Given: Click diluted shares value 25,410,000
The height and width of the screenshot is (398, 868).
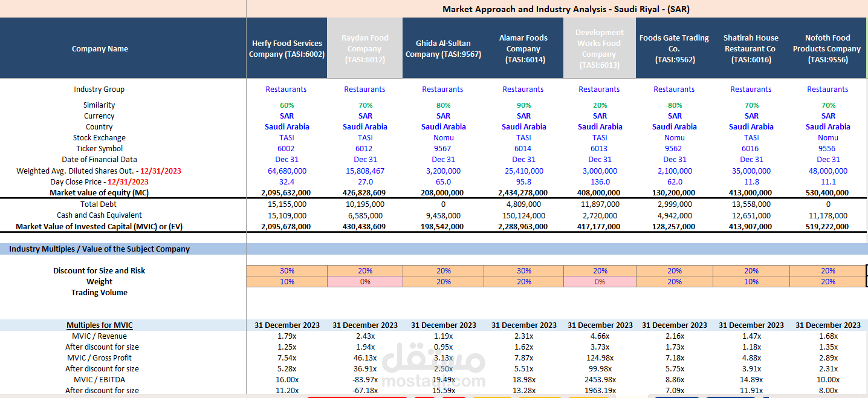Looking at the screenshot, I should [523, 171].
